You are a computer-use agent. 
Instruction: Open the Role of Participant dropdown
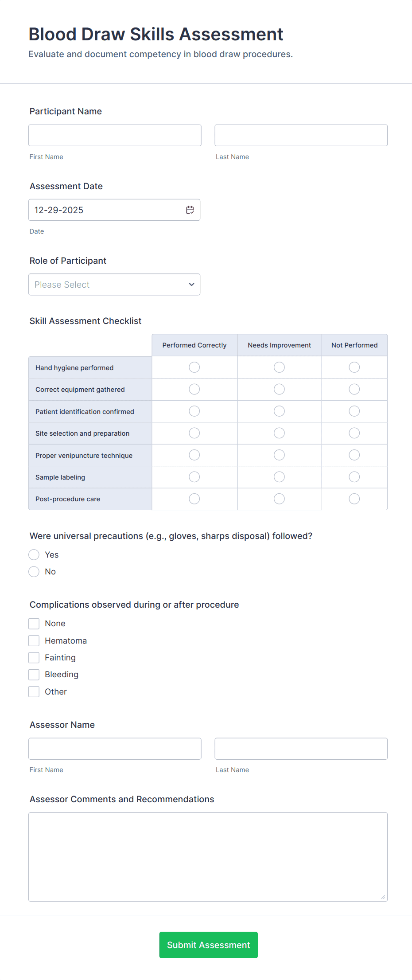coord(114,284)
